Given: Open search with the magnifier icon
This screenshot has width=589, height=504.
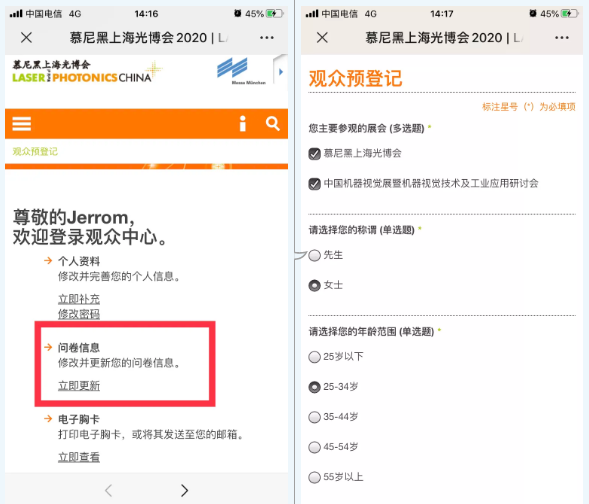Looking at the screenshot, I should click(x=273, y=124).
